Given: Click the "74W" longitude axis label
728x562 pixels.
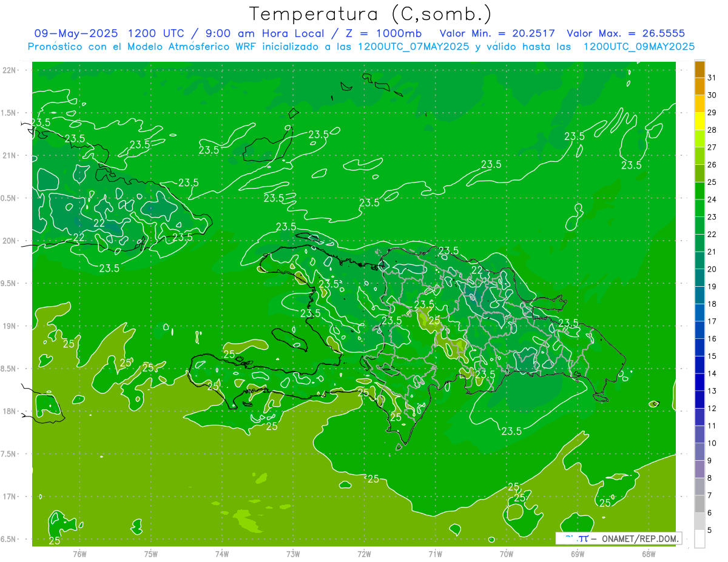Looking at the screenshot, I should pos(222,554).
